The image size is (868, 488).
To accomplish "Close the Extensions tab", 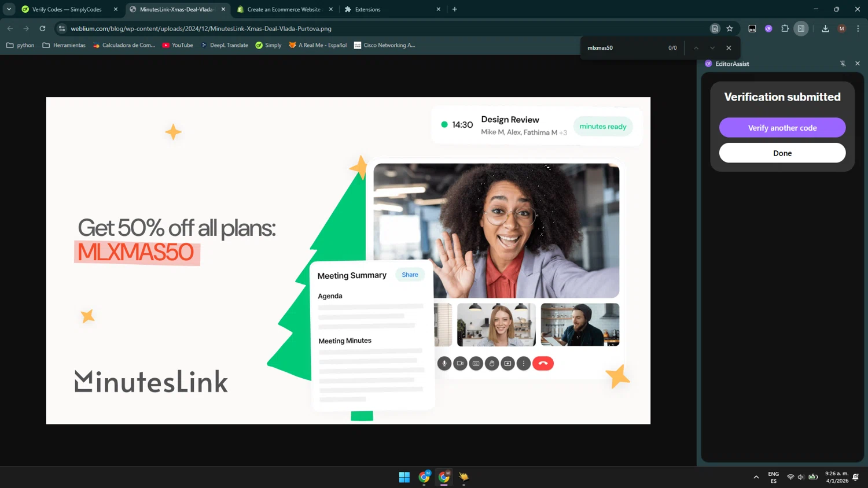I will click(x=438, y=9).
